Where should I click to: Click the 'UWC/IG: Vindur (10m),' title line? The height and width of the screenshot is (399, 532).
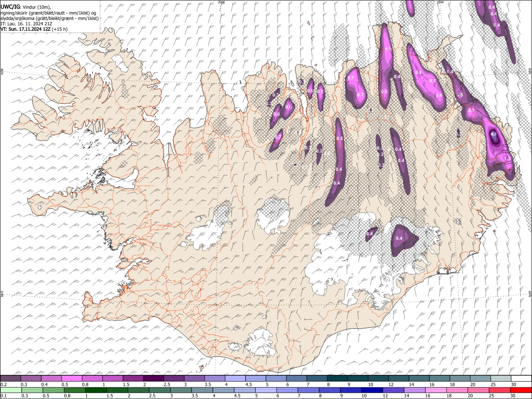click(x=26, y=7)
